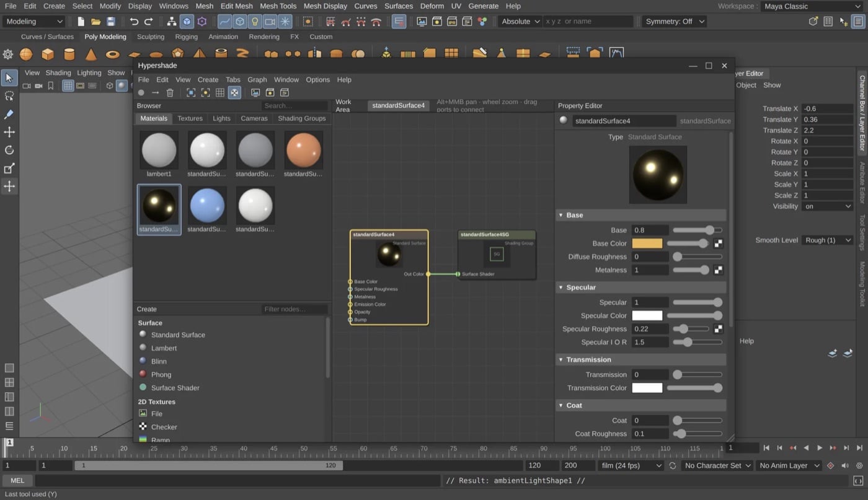
Task: Activate the Paint Selection brush tool
Action: pyautogui.click(x=9, y=114)
